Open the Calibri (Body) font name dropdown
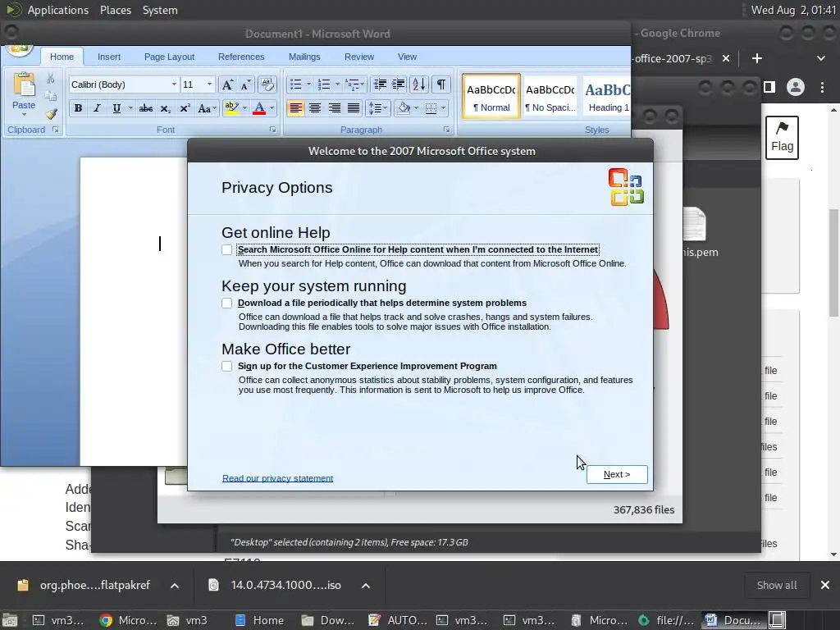This screenshot has height=630, width=840. pyautogui.click(x=174, y=84)
